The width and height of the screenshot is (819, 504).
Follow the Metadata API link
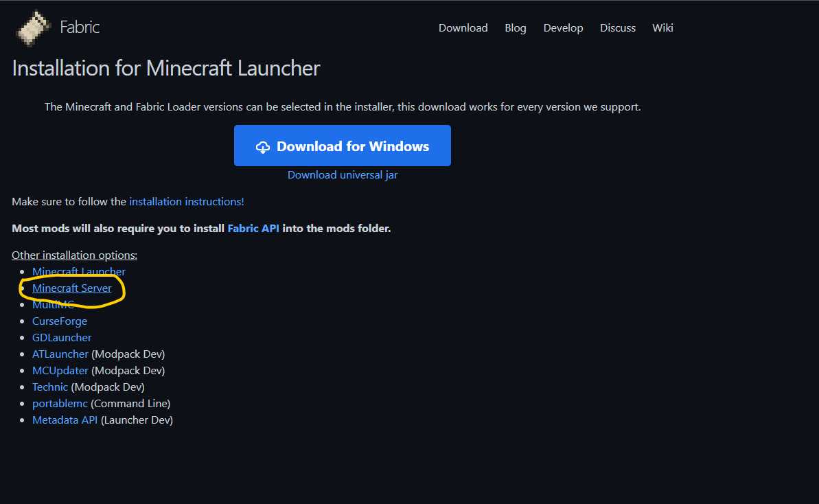click(x=65, y=420)
